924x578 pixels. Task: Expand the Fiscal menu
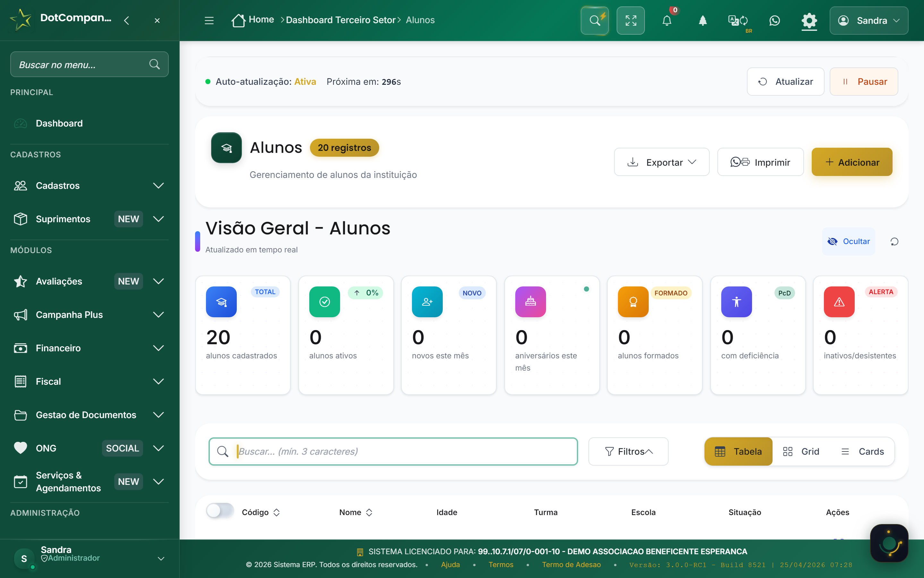89,381
